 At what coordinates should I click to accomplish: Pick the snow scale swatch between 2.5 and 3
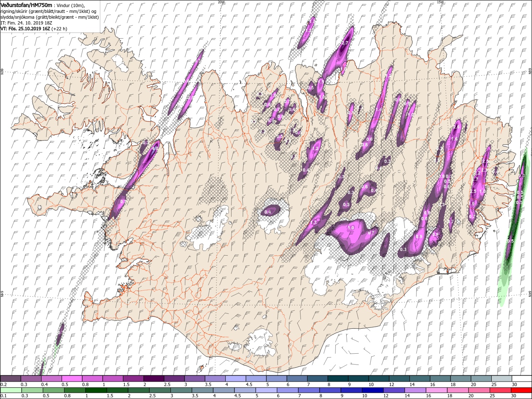pyautogui.click(x=174, y=378)
